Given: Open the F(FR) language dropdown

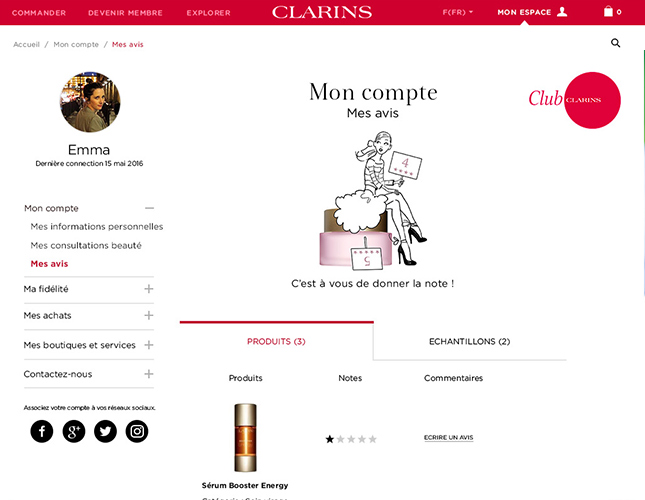Looking at the screenshot, I should (x=457, y=12).
